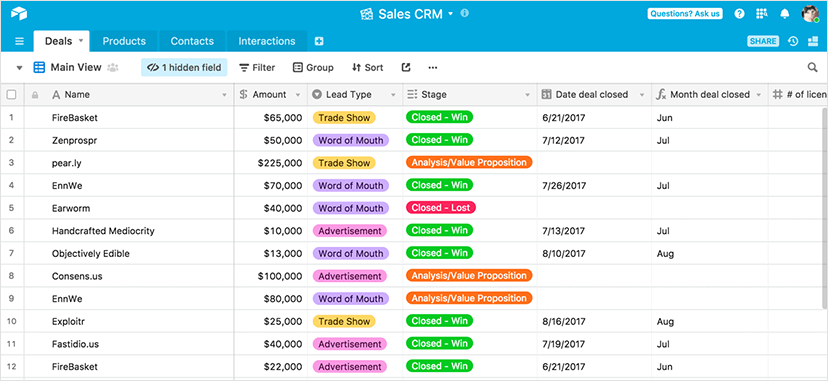Screen dimensions: 828x381
Task: Click the search magnifier icon
Action: click(813, 67)
